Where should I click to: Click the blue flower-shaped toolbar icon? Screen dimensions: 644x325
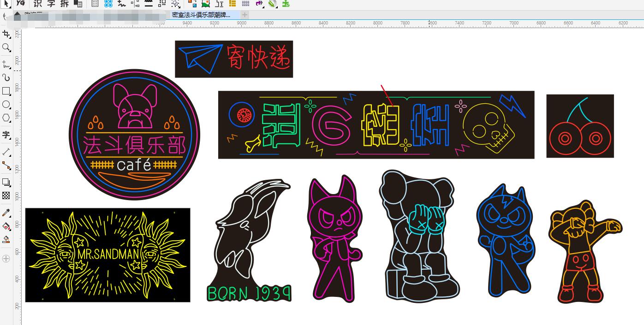coord(108,3)
